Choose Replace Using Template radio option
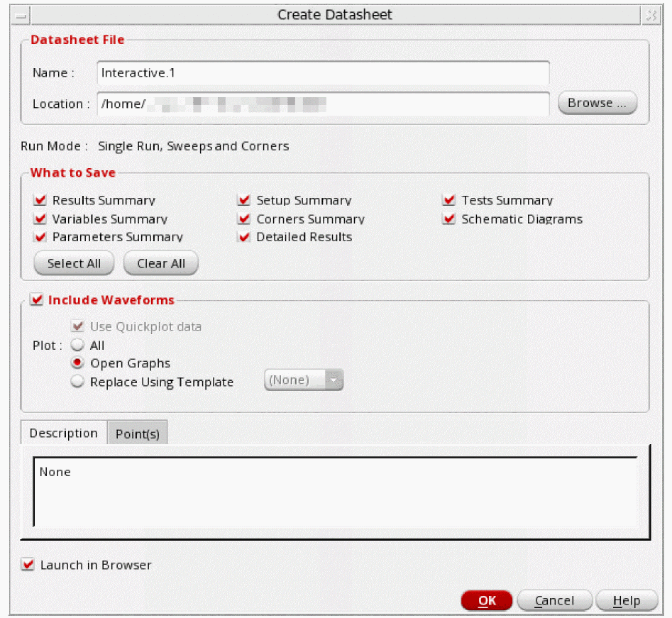The width and height of the screenshot is (672, 618). click(78, 382)
